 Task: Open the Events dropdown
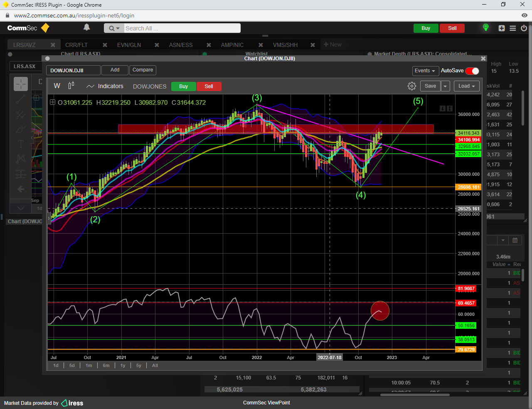tap(425, 71)
